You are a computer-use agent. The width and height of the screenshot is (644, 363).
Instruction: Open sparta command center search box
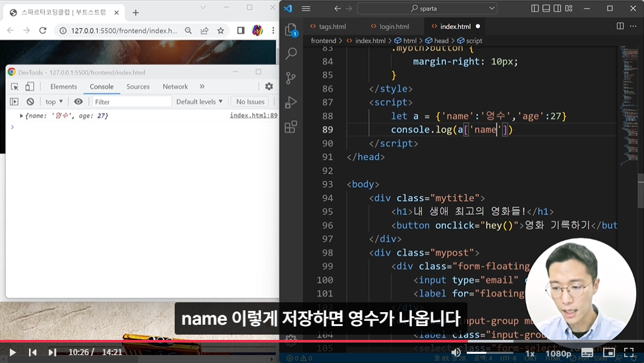pos(427,8)
